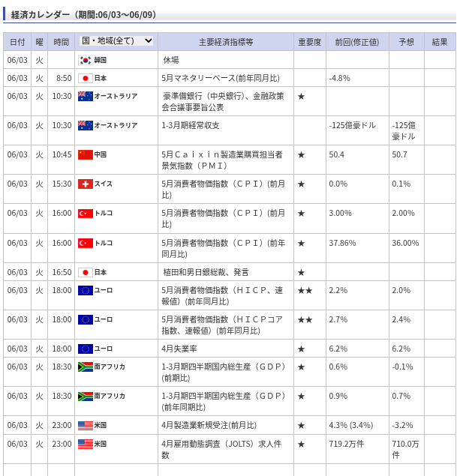
Task: Click the Turkey flag in the CPI 前年同月比 row
Action: tap(86, 243)
